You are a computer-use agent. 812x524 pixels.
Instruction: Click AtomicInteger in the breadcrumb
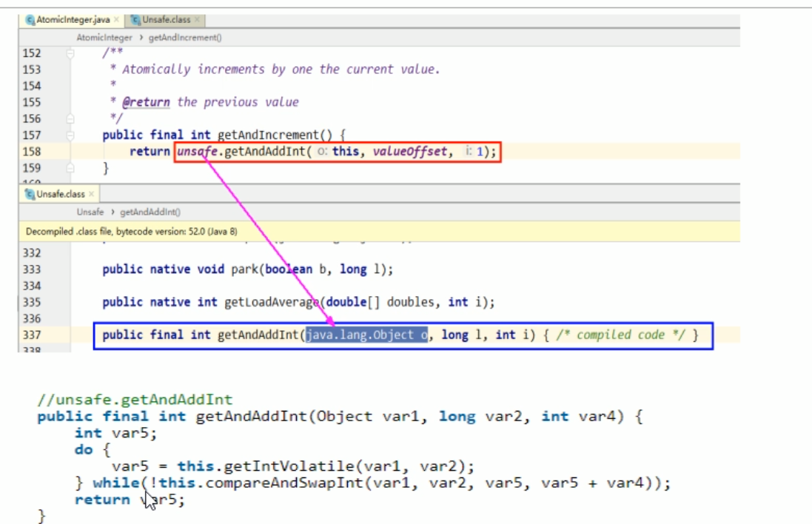pyautogui.click(x=104, y=37)
